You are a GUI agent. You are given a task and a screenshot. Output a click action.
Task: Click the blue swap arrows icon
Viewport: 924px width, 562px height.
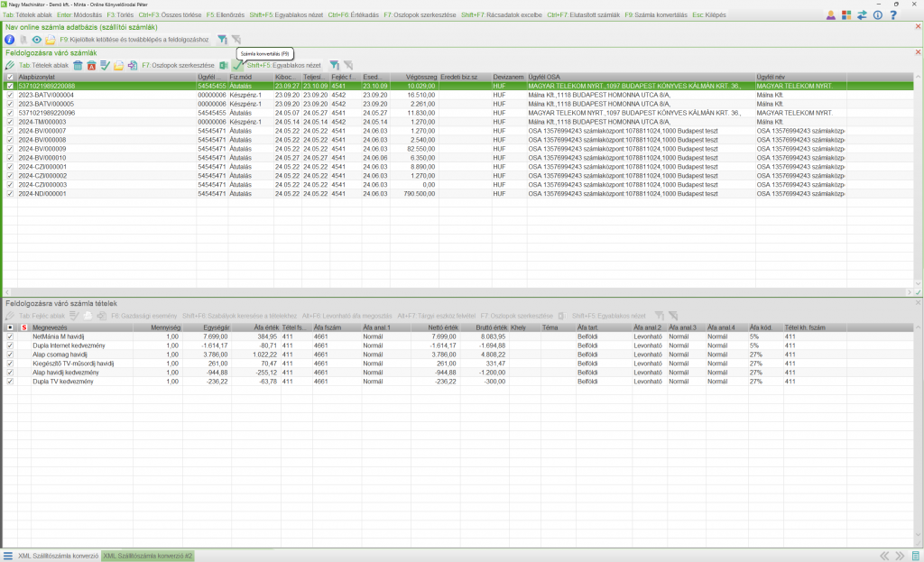coord(862,15)
